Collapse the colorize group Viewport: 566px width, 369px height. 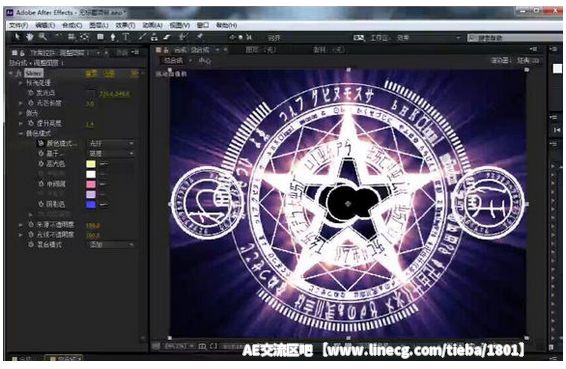coord(21,134)
